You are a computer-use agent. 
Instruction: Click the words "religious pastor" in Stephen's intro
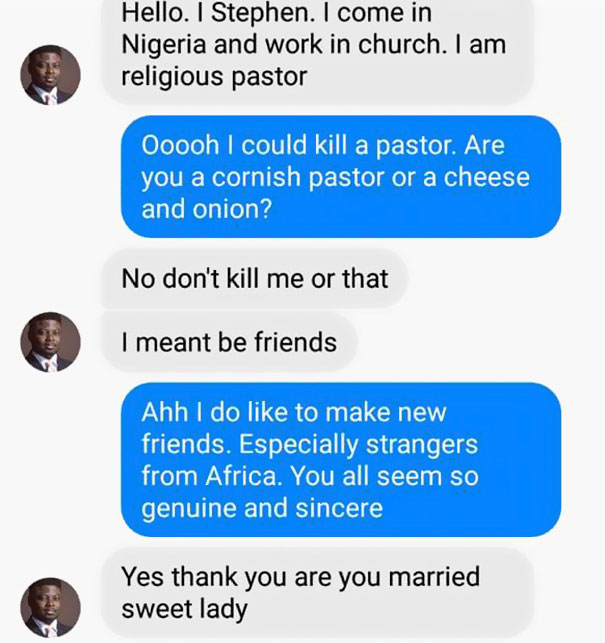click(x=214, y=76)
